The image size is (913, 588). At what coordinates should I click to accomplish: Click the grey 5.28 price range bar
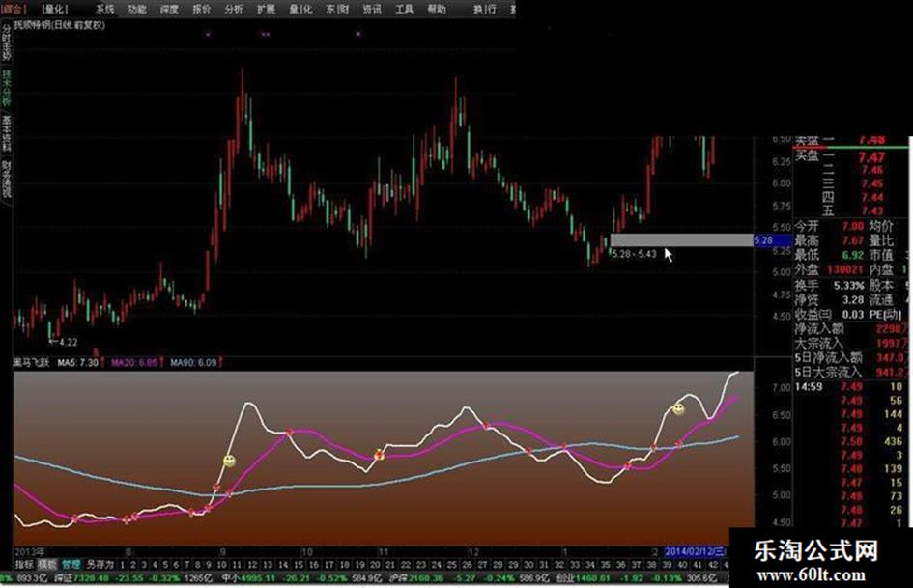[x=681, y=239]
